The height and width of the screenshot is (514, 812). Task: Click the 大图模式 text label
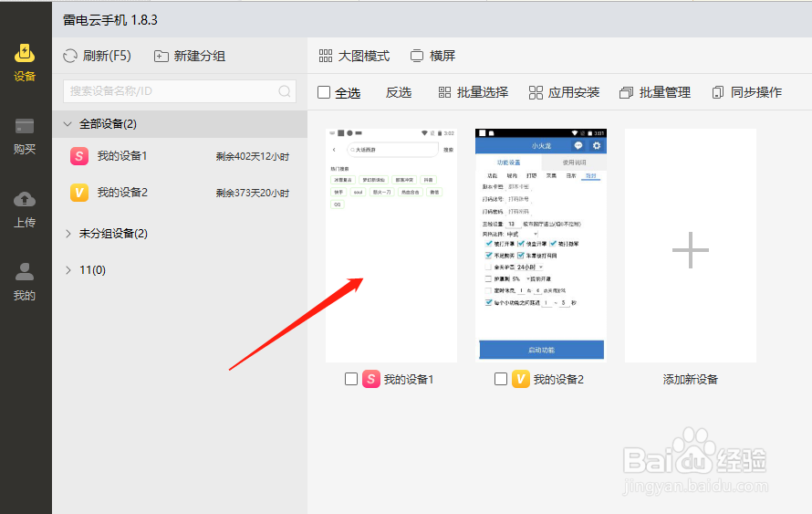pyautogui.click(x=364, y=56)
